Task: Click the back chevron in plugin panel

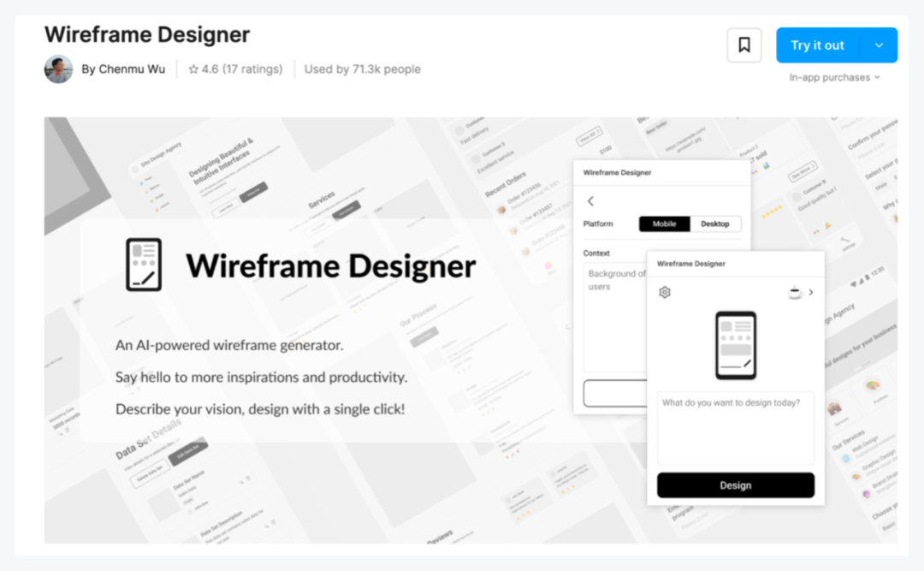Action: click(x=590, y=201)
